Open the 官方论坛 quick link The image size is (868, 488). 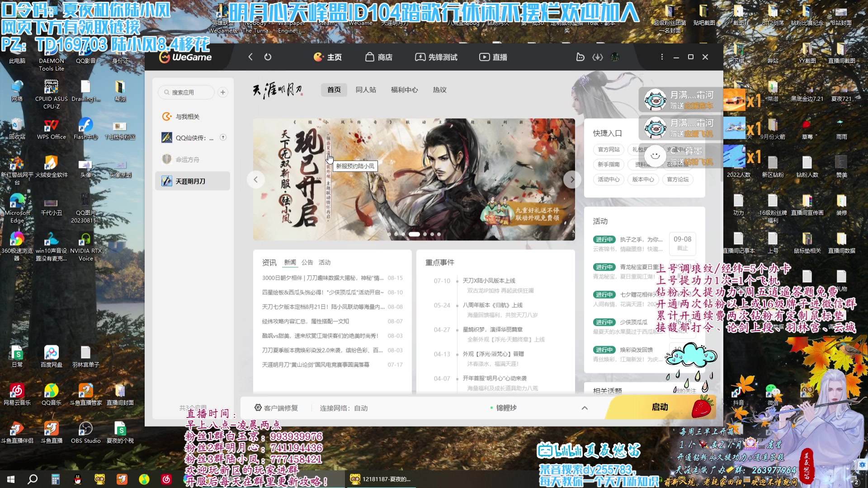tap(678, 179)
